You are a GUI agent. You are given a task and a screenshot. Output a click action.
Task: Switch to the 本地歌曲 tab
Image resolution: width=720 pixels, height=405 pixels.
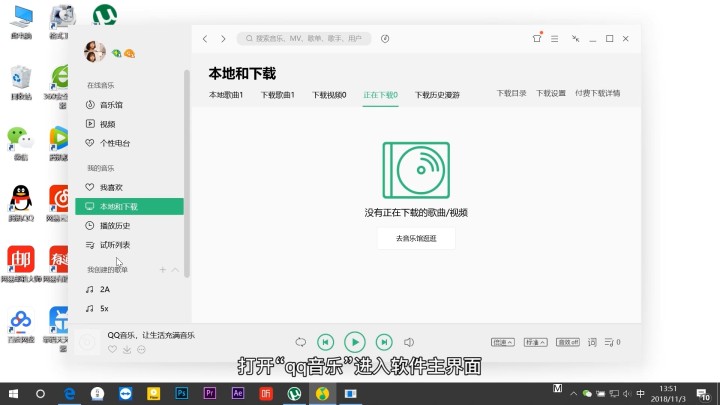[x=226, y=95]
